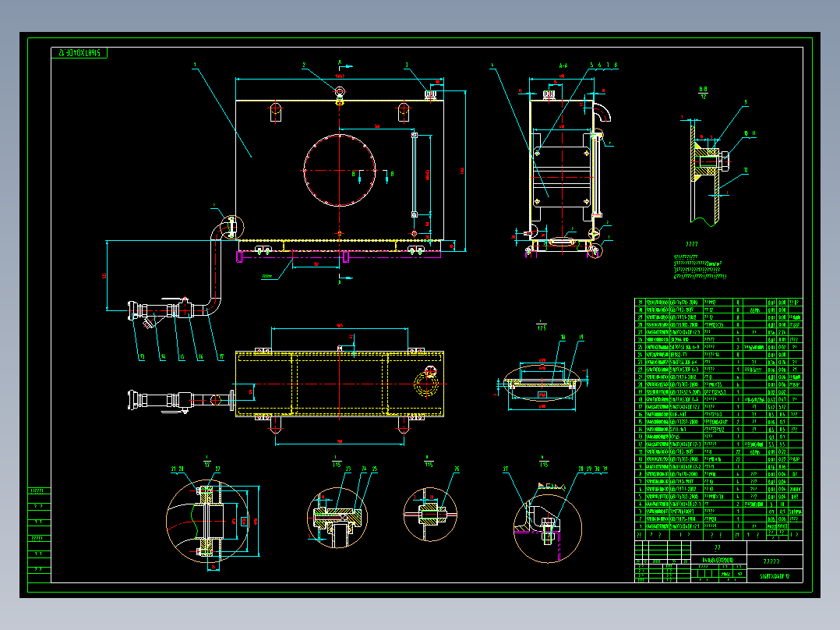Click callout 18 above the manhole cover detail

[563, 338]
